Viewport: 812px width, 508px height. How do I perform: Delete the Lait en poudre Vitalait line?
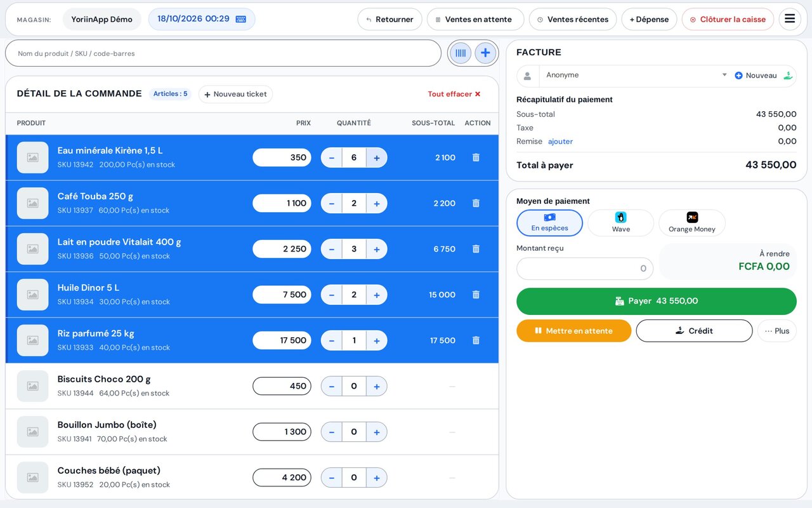pos(476,249)
